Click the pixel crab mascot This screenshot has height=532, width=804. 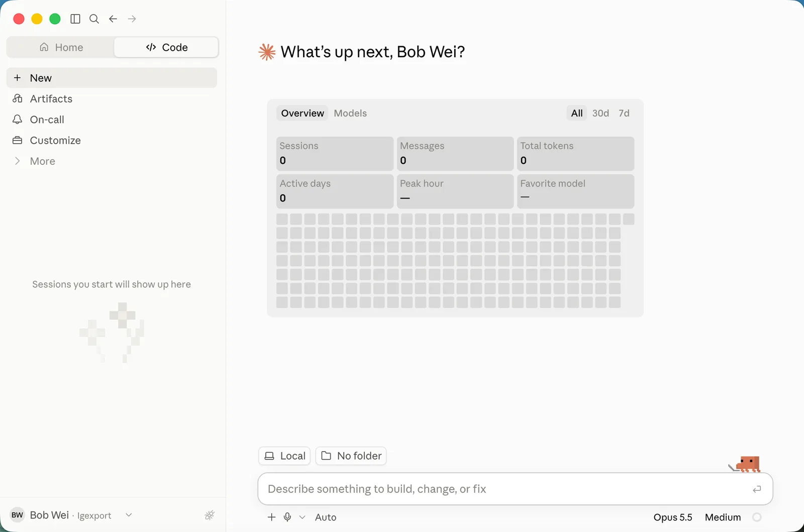coord(745,464)
